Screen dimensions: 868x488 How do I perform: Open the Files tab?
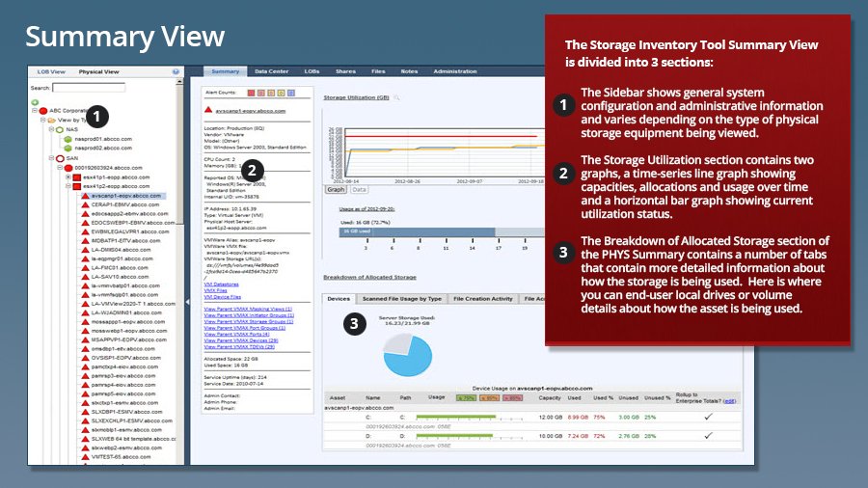tap(378, 71)
